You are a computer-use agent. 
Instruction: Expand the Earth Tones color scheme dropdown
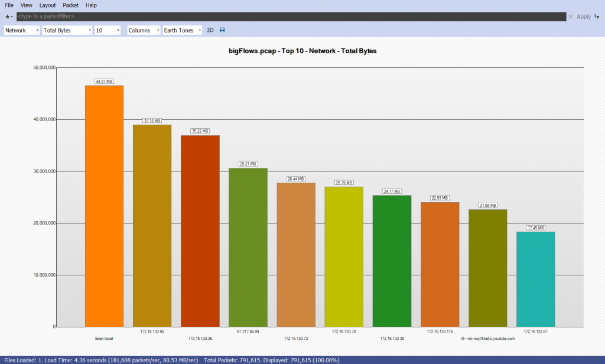pos(183,30)
